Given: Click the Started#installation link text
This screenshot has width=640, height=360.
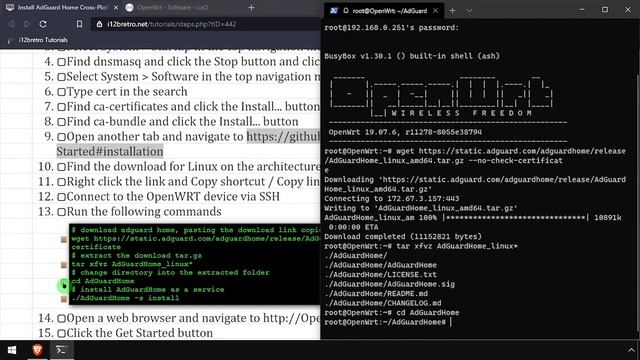Looking at the screenshot, I should pyautogui.click(x=110, y=151).
